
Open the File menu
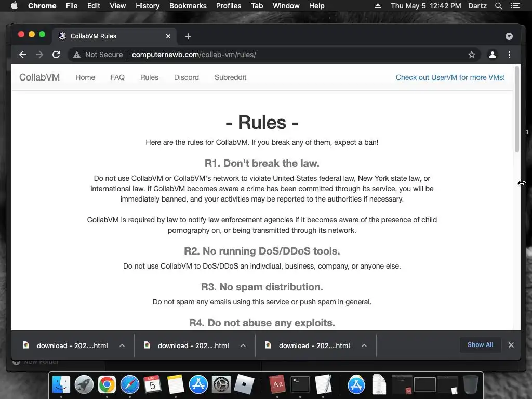[72, 6]
